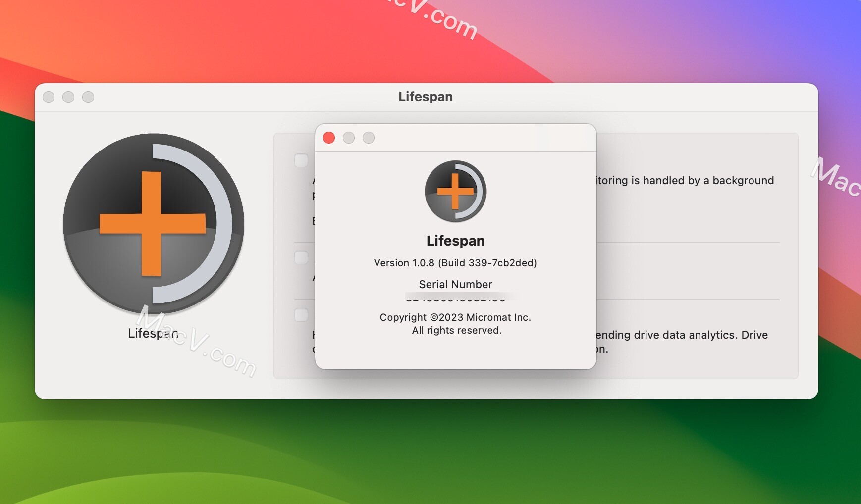This screenshot has width=861, height=504.
Task: Minimize the main Lifespan window
Action: click(68, 97)
